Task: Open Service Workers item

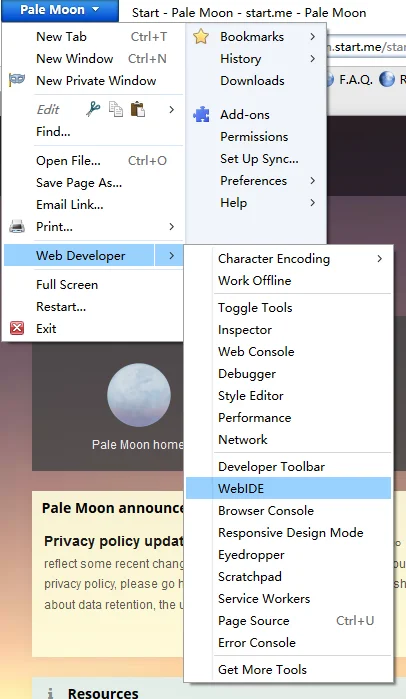Action: coord(288,598)
